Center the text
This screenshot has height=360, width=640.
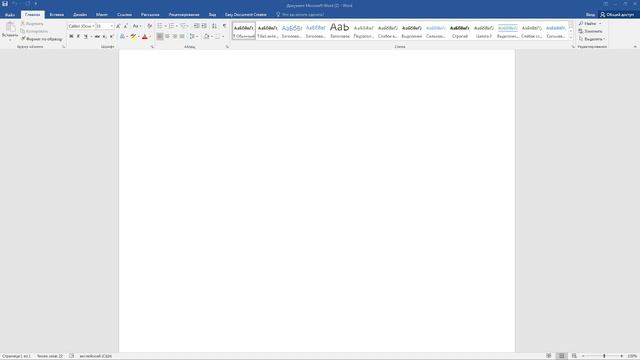[167, 37]
